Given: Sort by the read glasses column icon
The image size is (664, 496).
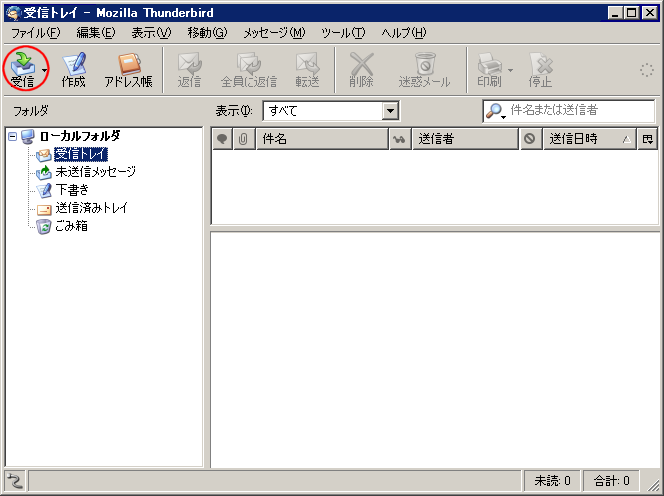Looking at the screenshot, I should coord(399,139).
